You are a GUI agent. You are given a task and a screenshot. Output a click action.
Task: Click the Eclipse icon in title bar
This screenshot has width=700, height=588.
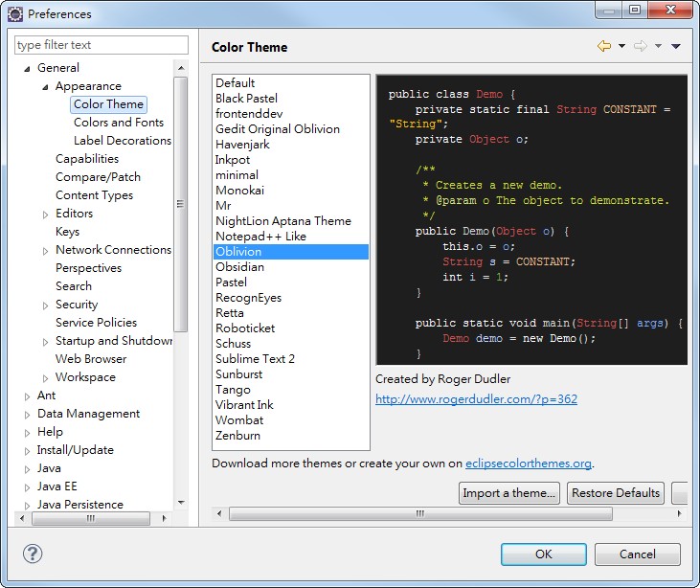pos(15,14)
